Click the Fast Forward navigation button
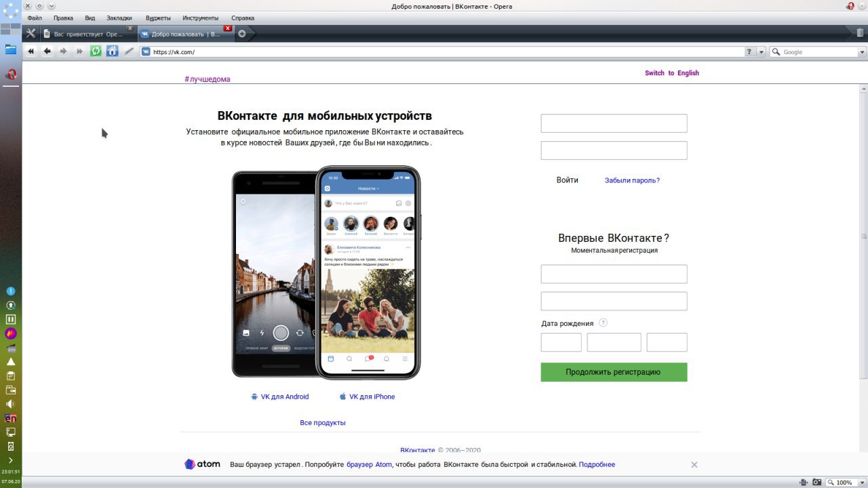The width and height of the screenshot is (868, 488). point(79,52)
